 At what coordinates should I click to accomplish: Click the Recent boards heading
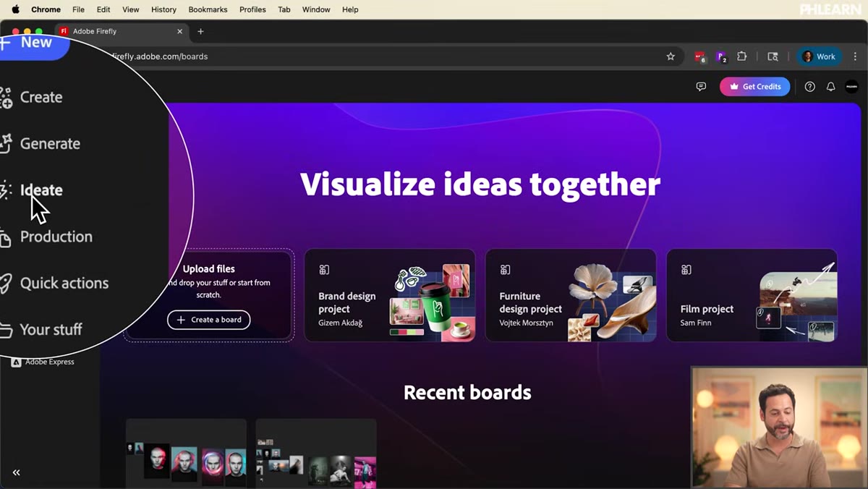click(x=467, y=392)
